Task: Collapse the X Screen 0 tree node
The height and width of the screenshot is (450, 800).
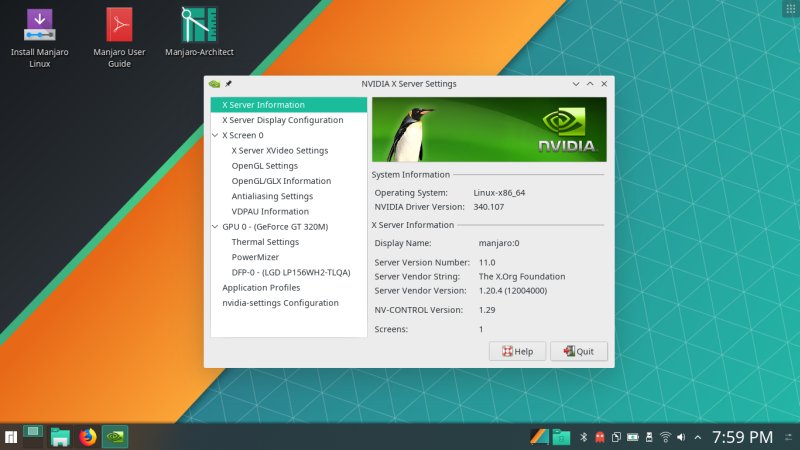Action: (215, 135)
